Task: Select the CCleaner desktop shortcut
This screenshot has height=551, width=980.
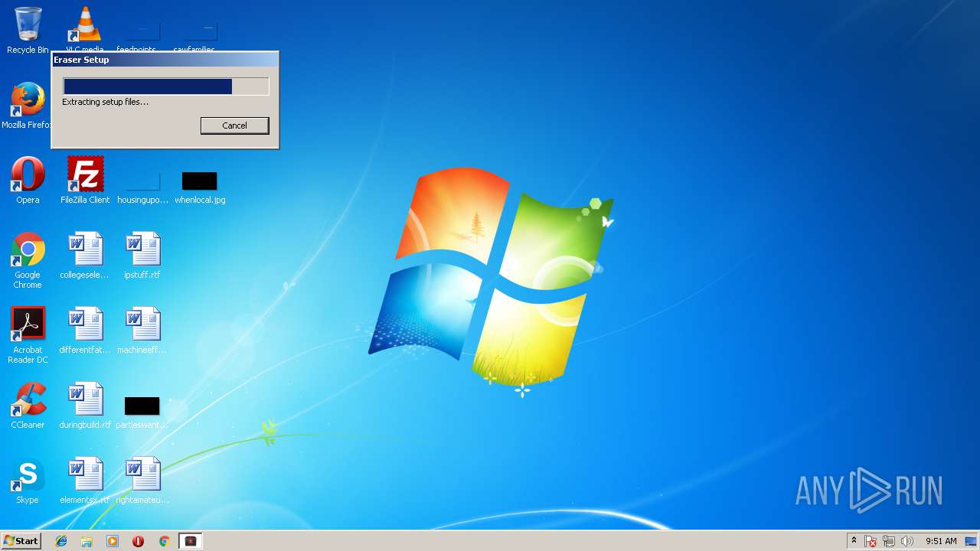Action: [x=28, y=406]
